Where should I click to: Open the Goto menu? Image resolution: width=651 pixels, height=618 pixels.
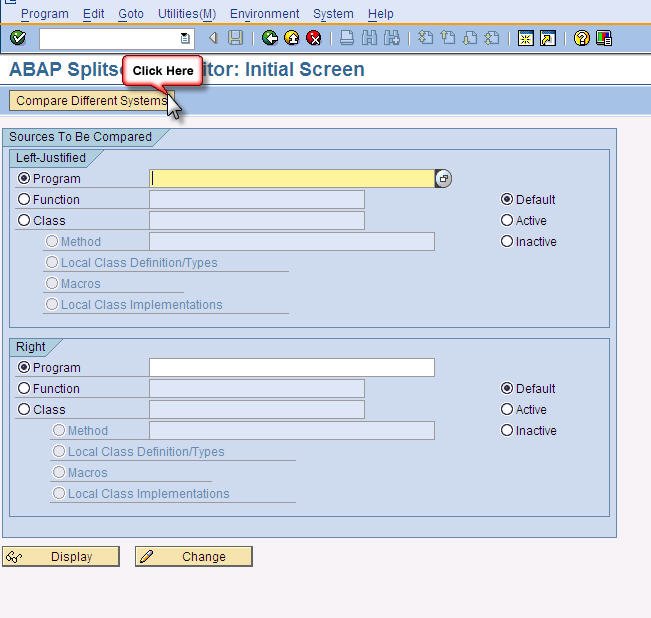[131, 14]
